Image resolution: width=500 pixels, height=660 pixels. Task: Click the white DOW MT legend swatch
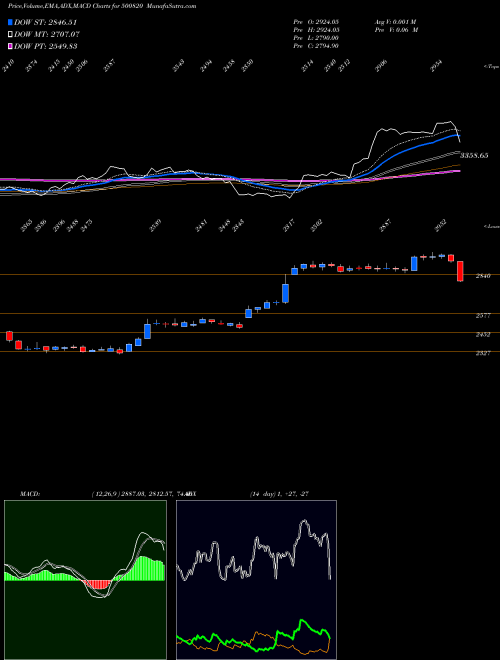coord(10,34)
